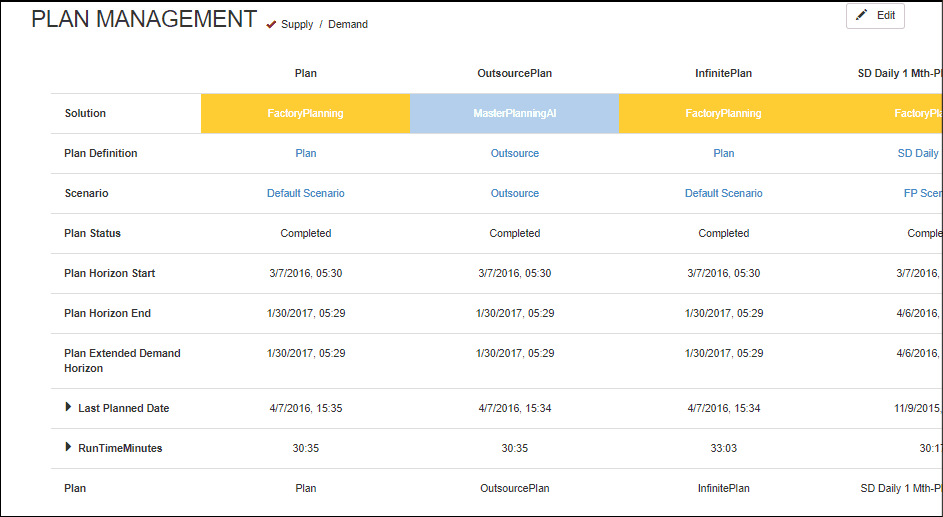Click the OutsourcePlan column header
943x517 pixels.
515,74
